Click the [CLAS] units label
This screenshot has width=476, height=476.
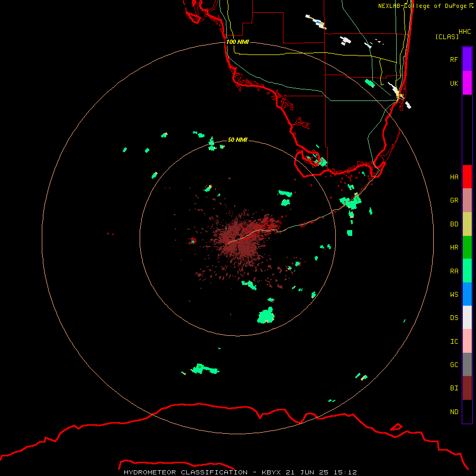(x=447, y=36)
